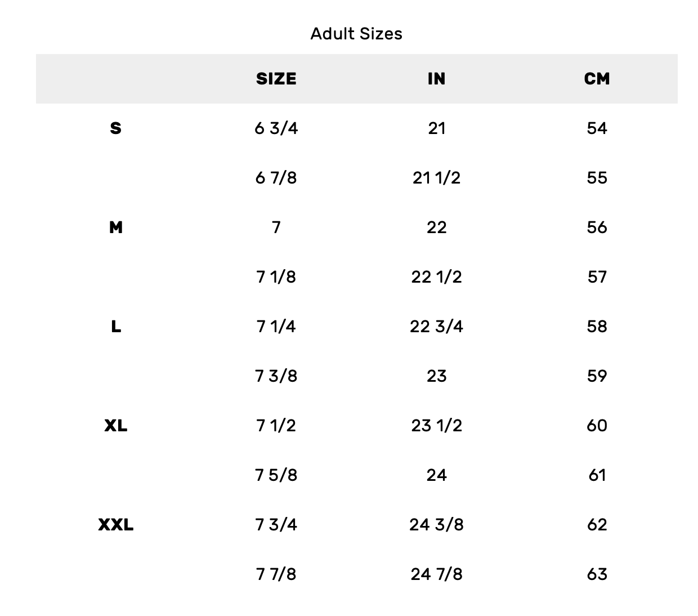Screen dimensions: 698x616
Task: Click the 23 1/2 inches value
Action: click(x=436, y=426)
